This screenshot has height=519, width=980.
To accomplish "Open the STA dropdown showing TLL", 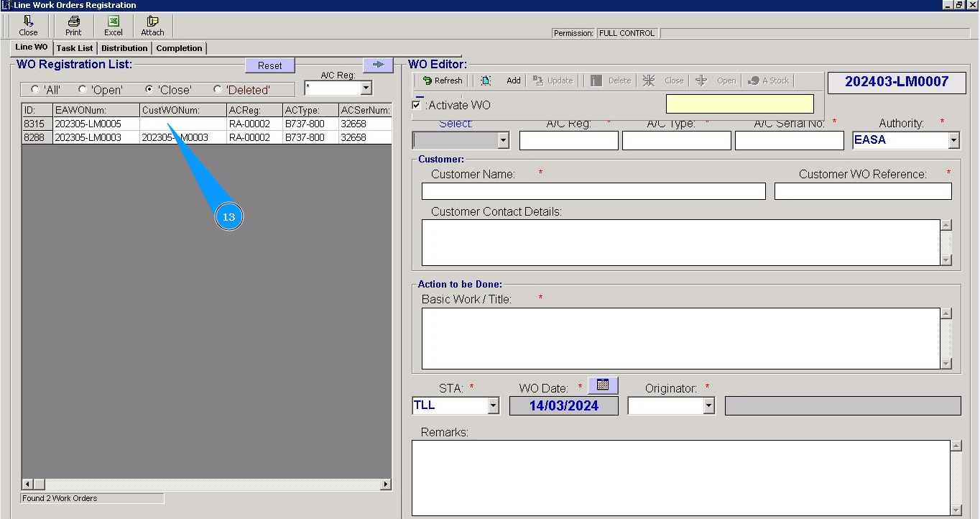I will [x=493, y=406].
